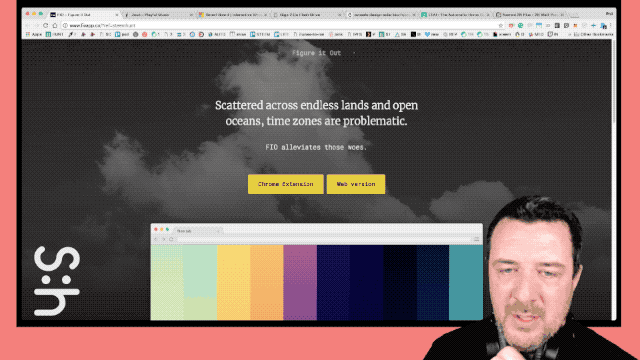Click the address bar showing www.fioapp.ca
The height and width of the screenshot is (360, 640).
click(x=282, y=25)
